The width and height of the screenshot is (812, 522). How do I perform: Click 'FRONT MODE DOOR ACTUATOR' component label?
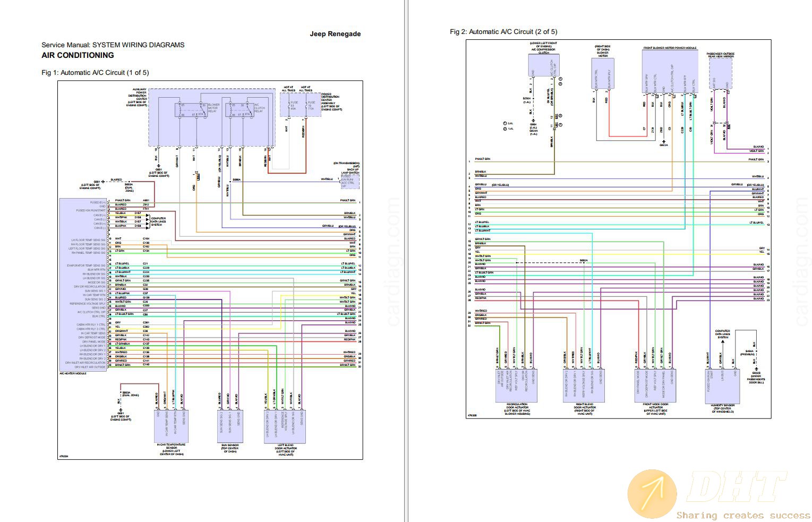pos(656,409)
